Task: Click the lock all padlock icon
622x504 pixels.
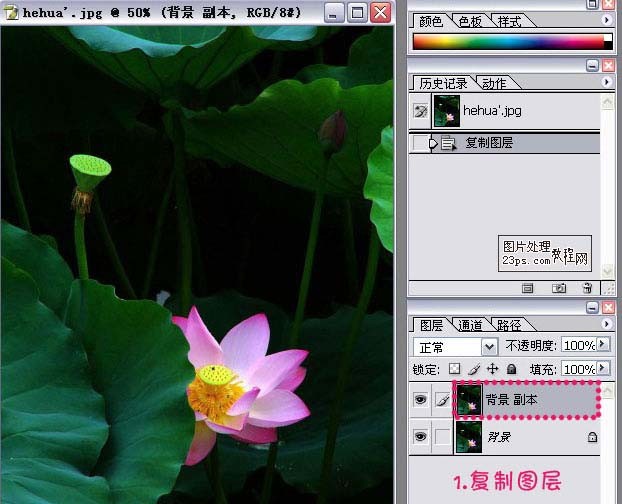Action: pos(511,369)
